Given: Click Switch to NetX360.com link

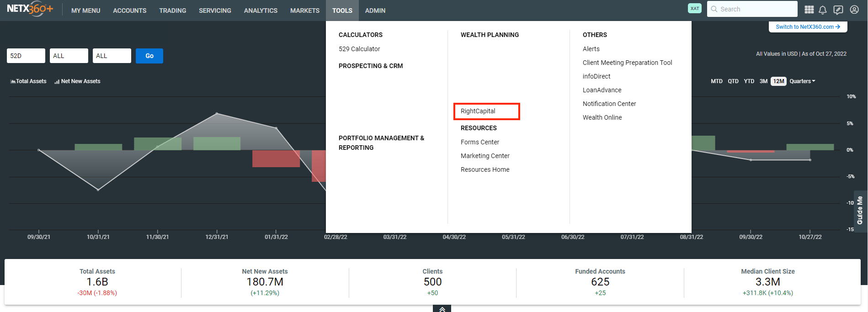Looking at the screenshot, I should click(x=808, y=27).
